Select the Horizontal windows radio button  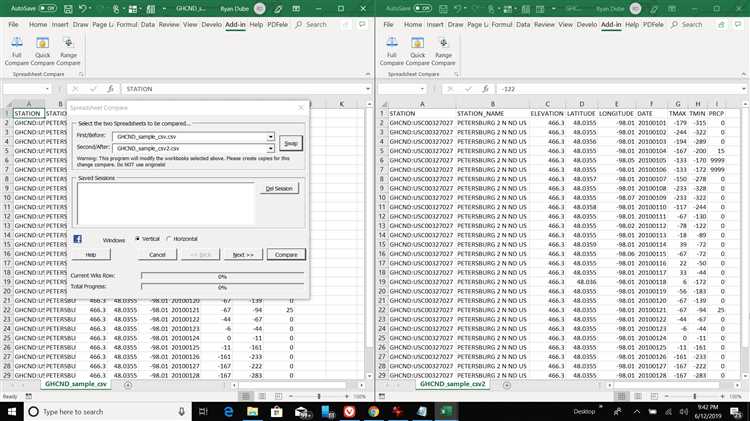click(168, 238)
